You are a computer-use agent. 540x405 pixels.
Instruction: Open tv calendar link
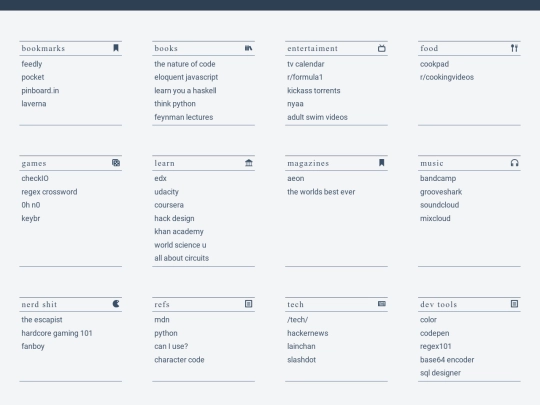click(x=306, y=64)
